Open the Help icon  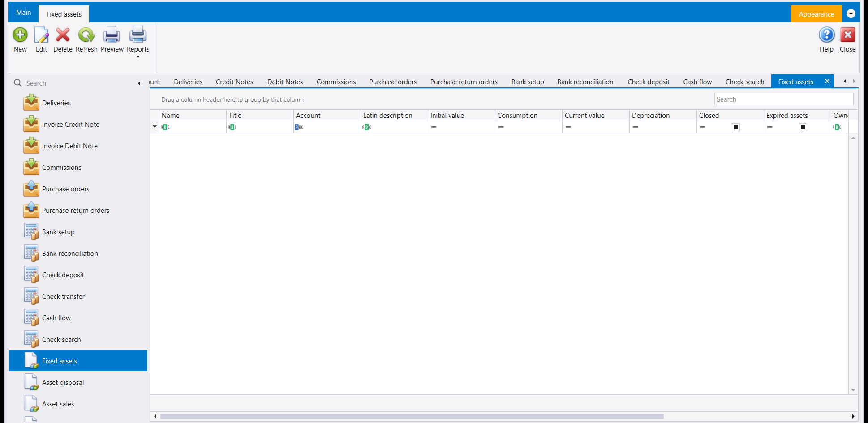[826, 35]
